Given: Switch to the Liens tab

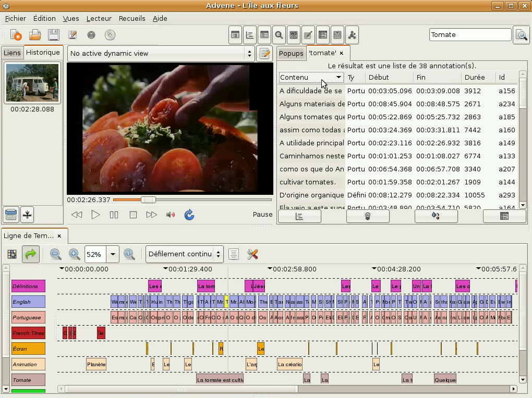Looking at the screenshot, I should [12, 53].
